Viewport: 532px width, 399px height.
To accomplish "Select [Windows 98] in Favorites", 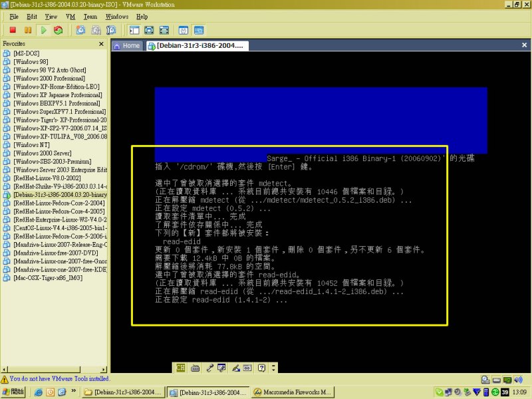I will 31,62.
